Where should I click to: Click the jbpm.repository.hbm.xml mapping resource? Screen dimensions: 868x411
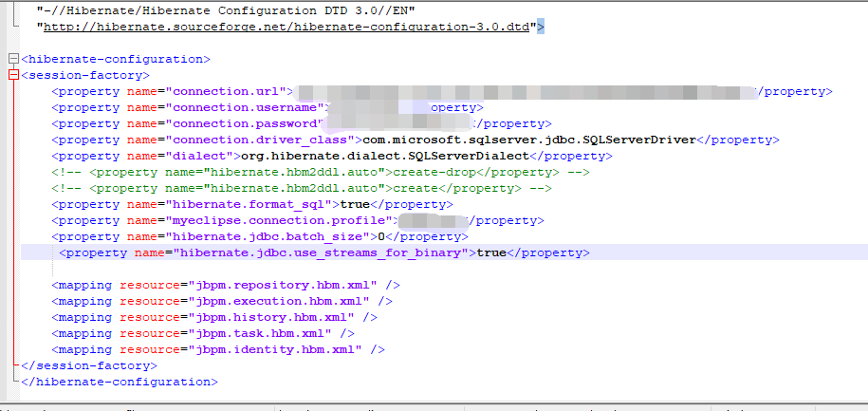283,286
